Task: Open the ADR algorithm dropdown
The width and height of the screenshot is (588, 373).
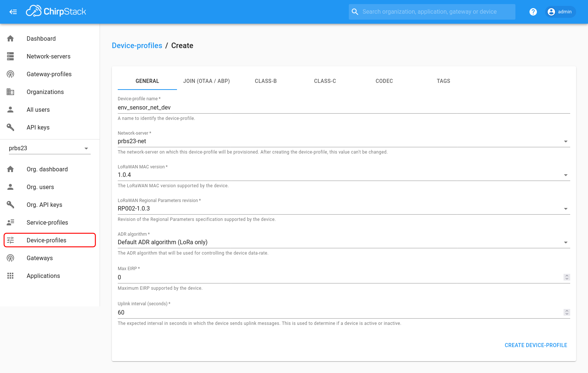Action: point(344,242)
